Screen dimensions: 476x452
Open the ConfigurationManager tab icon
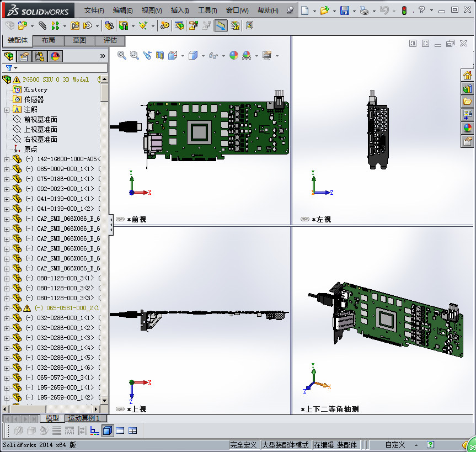[x=40, y=56]
